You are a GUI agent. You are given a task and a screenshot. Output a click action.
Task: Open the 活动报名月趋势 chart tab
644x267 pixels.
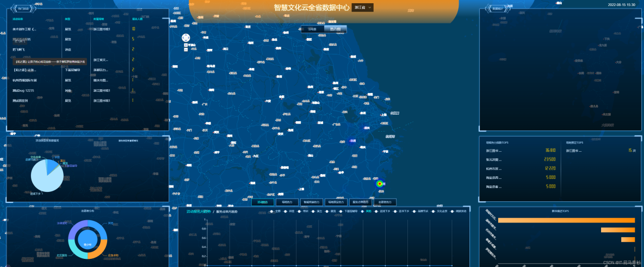pyautogui.click(x=199, y=212)
